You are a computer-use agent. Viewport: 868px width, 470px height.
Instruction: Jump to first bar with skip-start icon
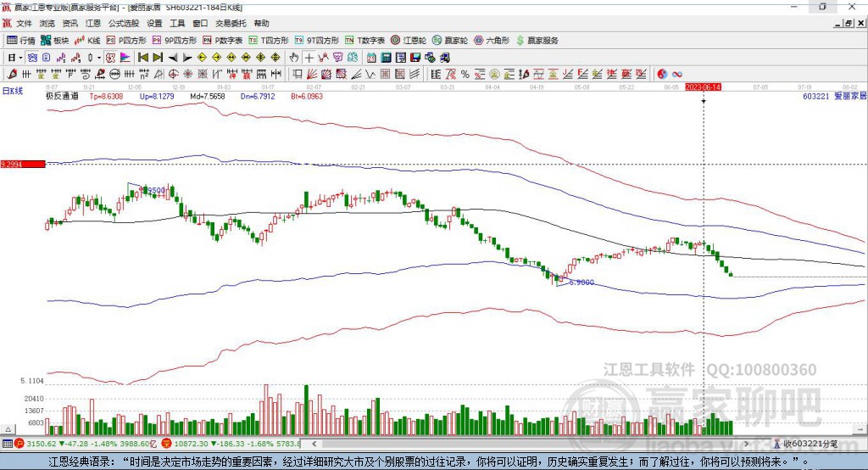(142, 58)
